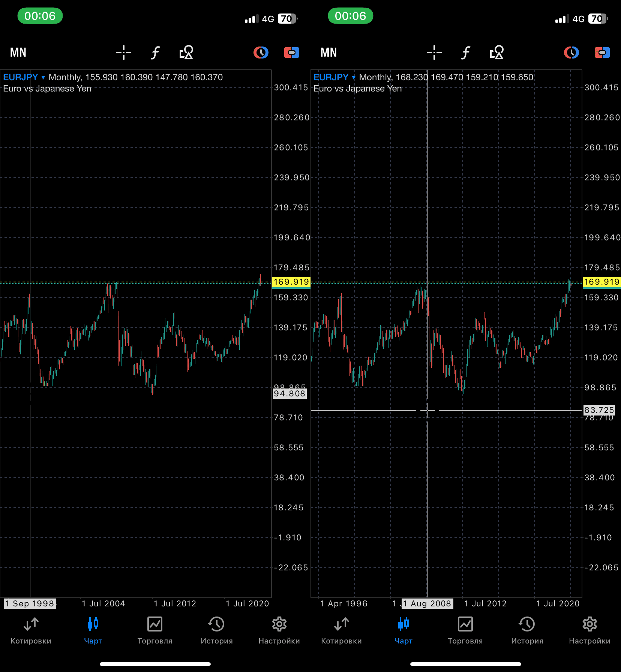
Task: Open Настройки gear tab in left screen
Action: pyautogui.click(x=279, y=631)
